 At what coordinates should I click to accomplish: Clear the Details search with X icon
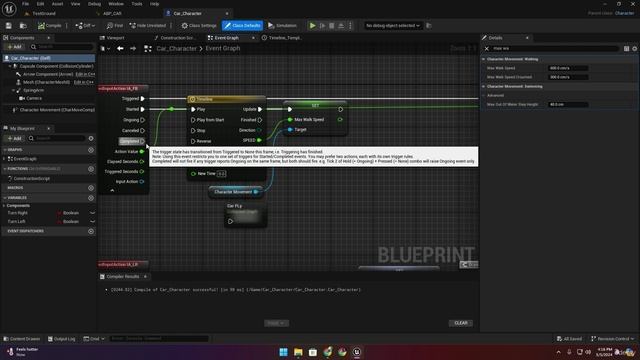(x=487, y=49)
